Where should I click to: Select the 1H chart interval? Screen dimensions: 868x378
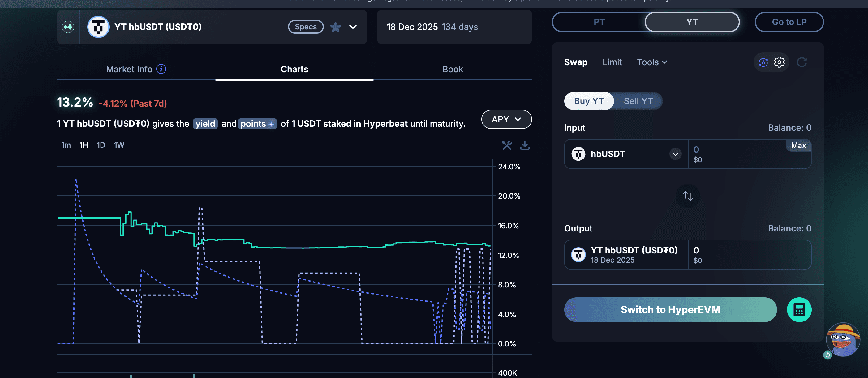click(x=84, y=145)
